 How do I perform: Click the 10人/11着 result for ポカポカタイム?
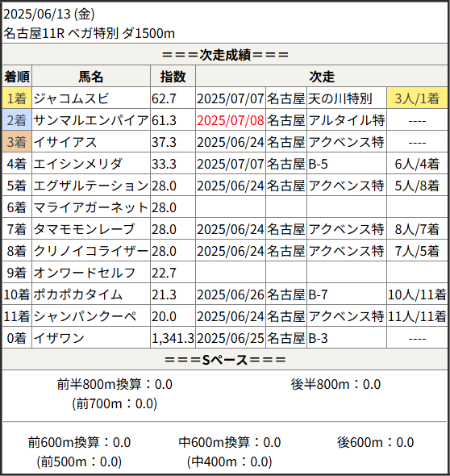(x=417, y=294)
